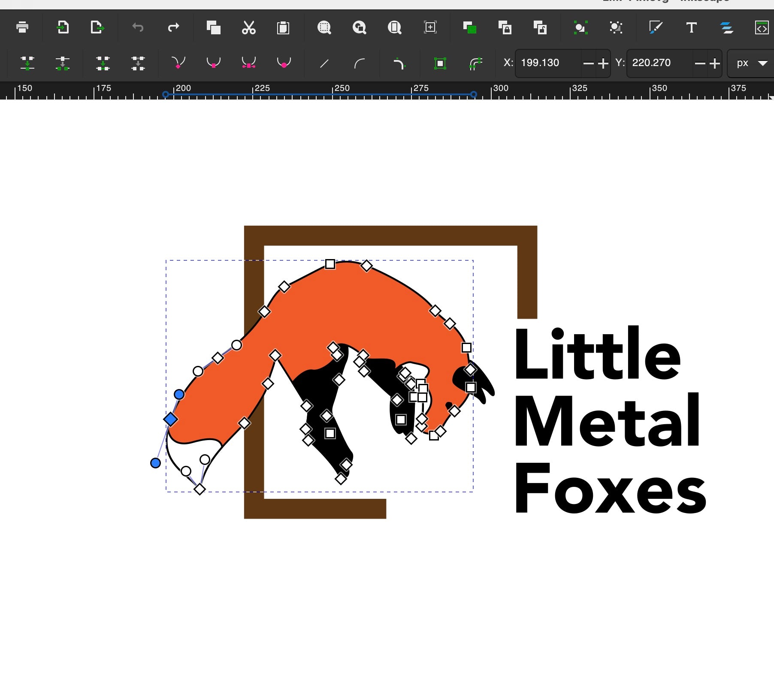Click the Export icon in toolbar

97,27
